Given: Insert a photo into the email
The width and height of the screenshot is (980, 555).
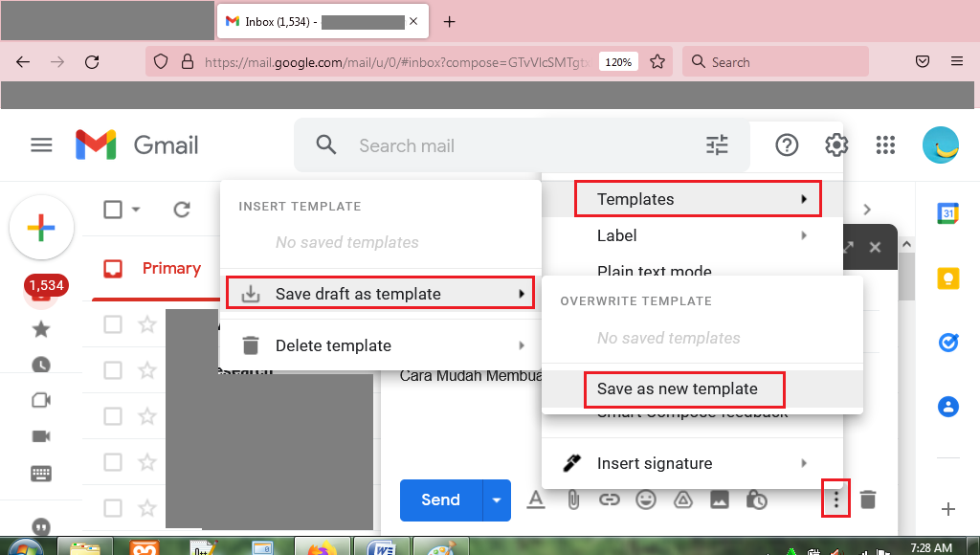Looking at the screenshot, I should click(x=720, y=499).
